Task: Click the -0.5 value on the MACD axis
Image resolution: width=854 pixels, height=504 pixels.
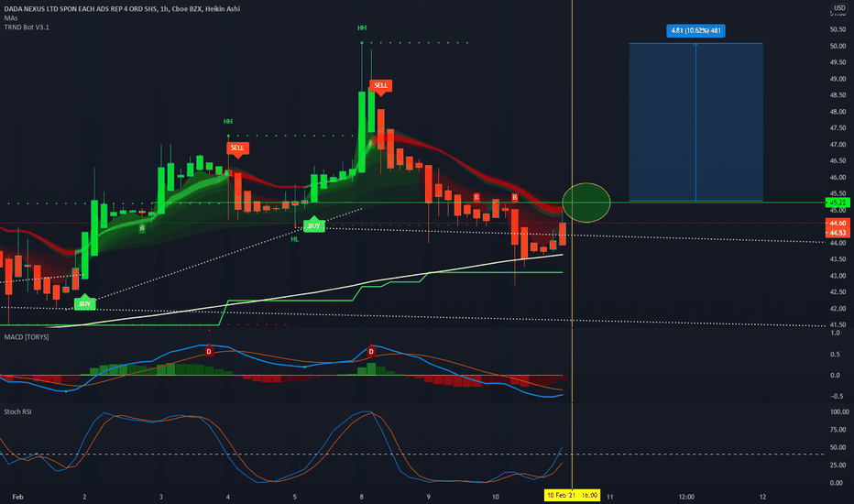Action: pyautogui.click(x=837, y=396)
